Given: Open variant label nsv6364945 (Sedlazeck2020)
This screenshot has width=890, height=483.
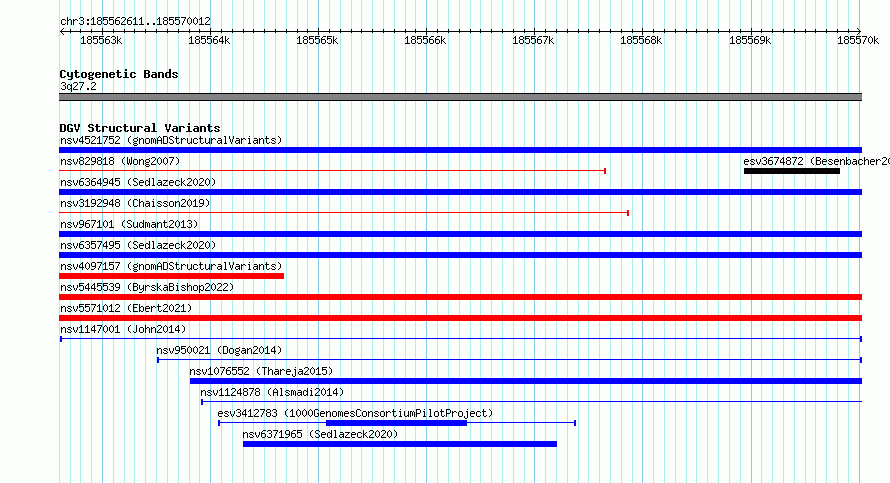Looking at the screenshot, I should tap(138, 182).
